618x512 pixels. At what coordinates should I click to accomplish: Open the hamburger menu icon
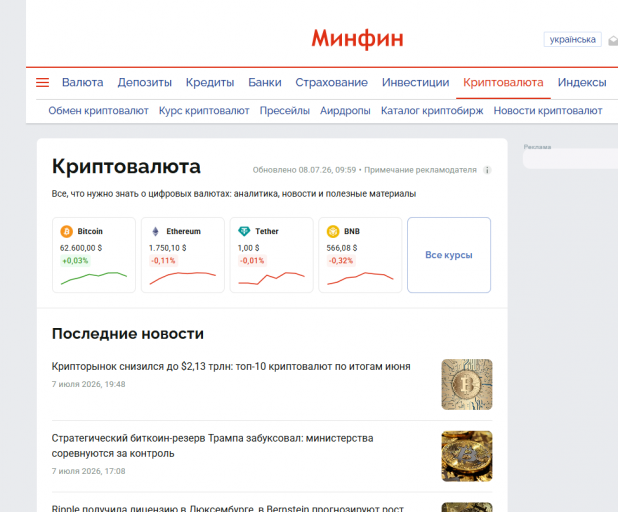43,82
